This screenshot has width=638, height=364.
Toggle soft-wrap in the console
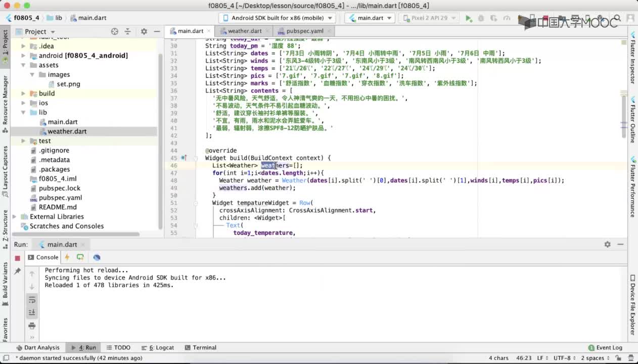coord(32,299)
